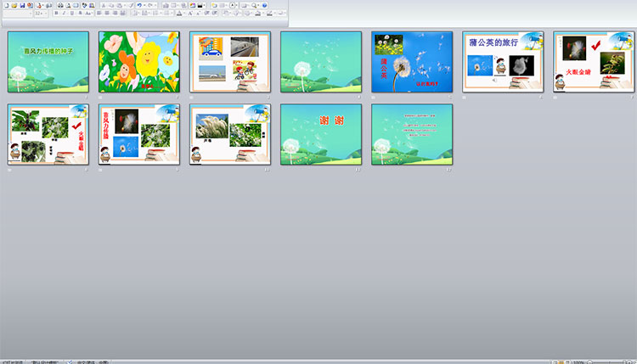This screenshot has height=364, width=637.
Task: Select slide 11 showing 谢谢
Action: 321,134
